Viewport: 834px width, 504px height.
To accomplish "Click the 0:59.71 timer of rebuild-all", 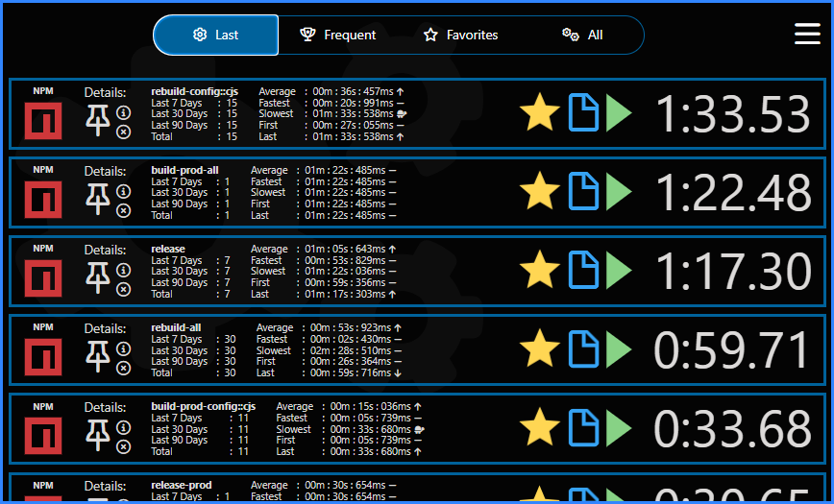I will (x=732, y=350).
